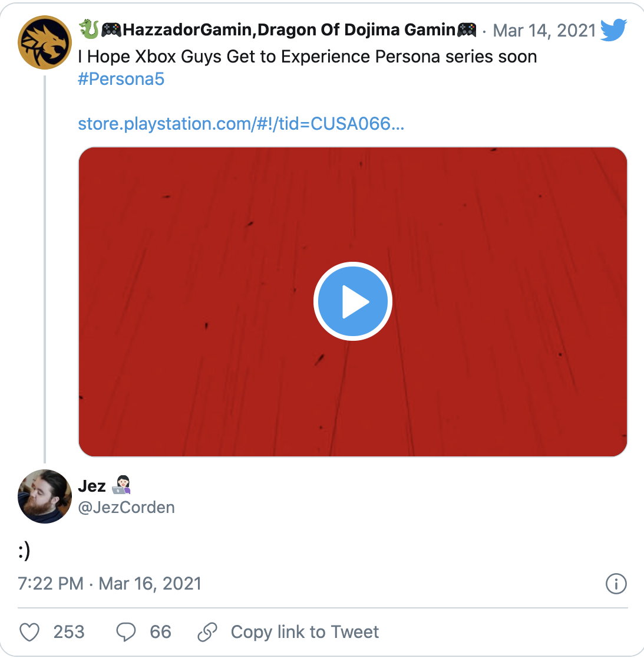Click the Mar 14, 2021 date
Screen dimensions: 644x658
[544, 30]
